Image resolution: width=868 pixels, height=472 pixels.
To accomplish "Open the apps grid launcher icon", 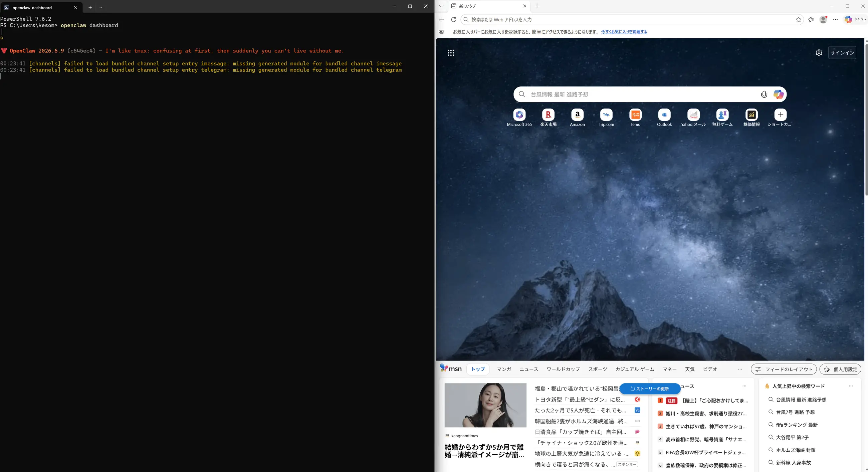I will click(451, 52).
